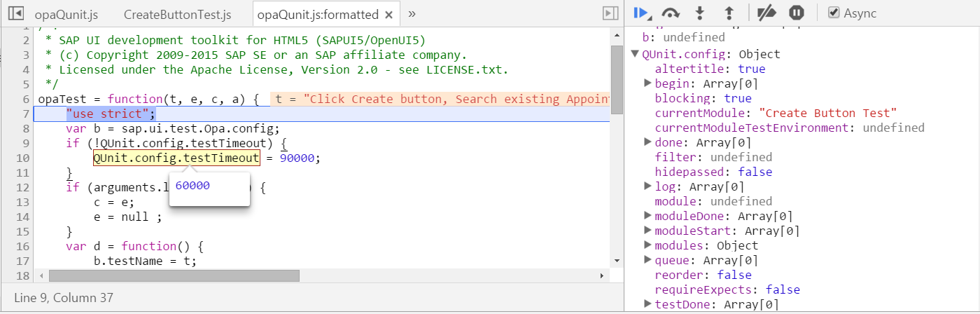The height and width of the screenshot is (314, 980).
Task: Click line number 16 in gutter
Action: [22, 247]
